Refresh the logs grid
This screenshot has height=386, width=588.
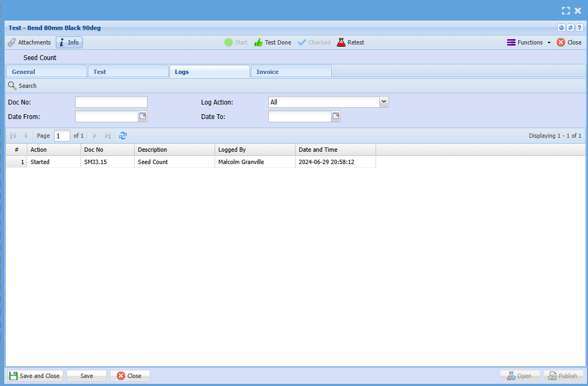pyautogui.click(x=123, y=136)
